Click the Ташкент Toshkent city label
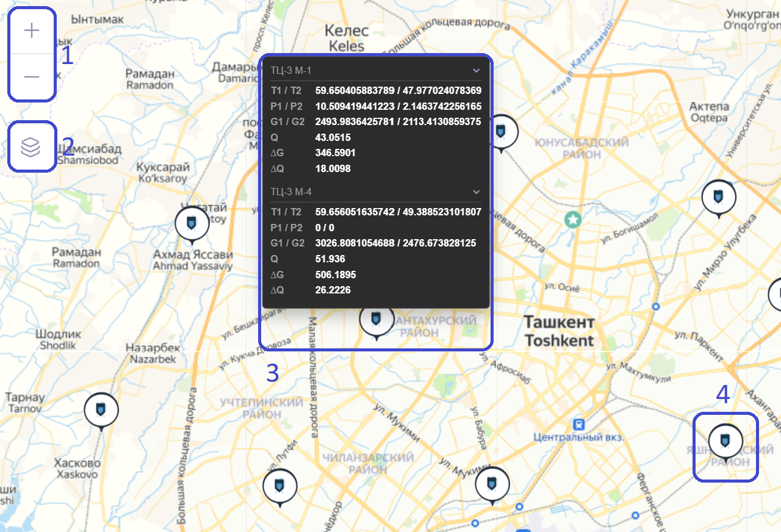The width and height of the screenshot is (781, 532). coord(559,331)
